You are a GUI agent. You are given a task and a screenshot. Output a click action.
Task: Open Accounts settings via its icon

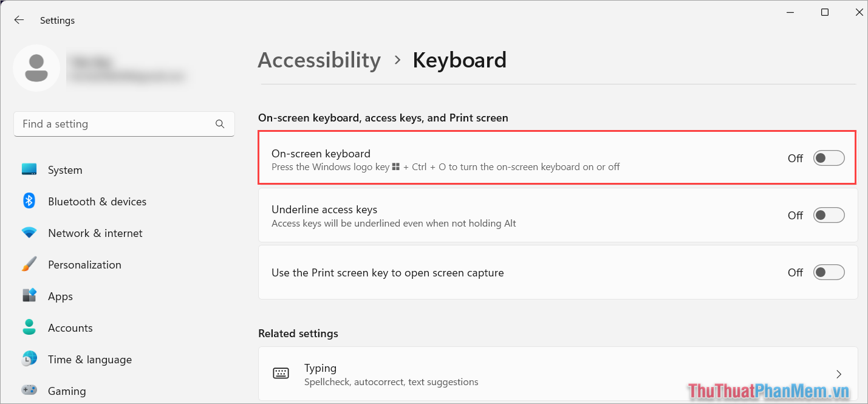click(x=29, y=327)
